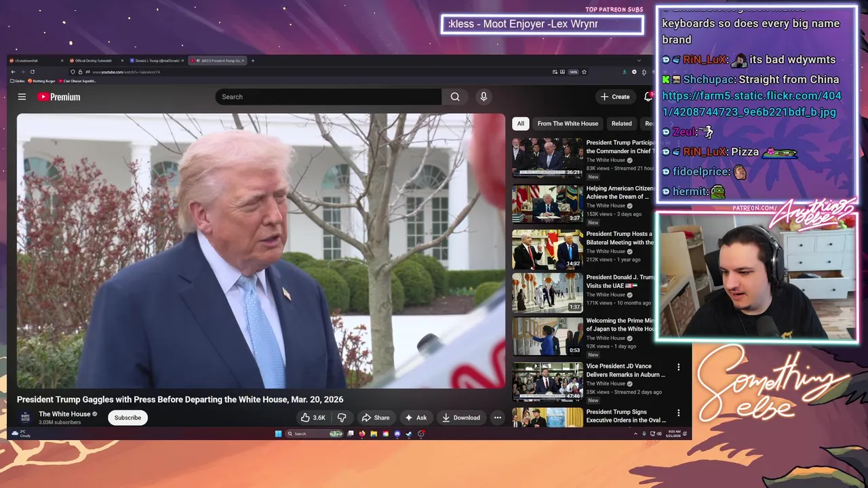Image resolution: width=868 pixels, height=488 pixels.
Task: Click the Create button
Action: [615, 97]
